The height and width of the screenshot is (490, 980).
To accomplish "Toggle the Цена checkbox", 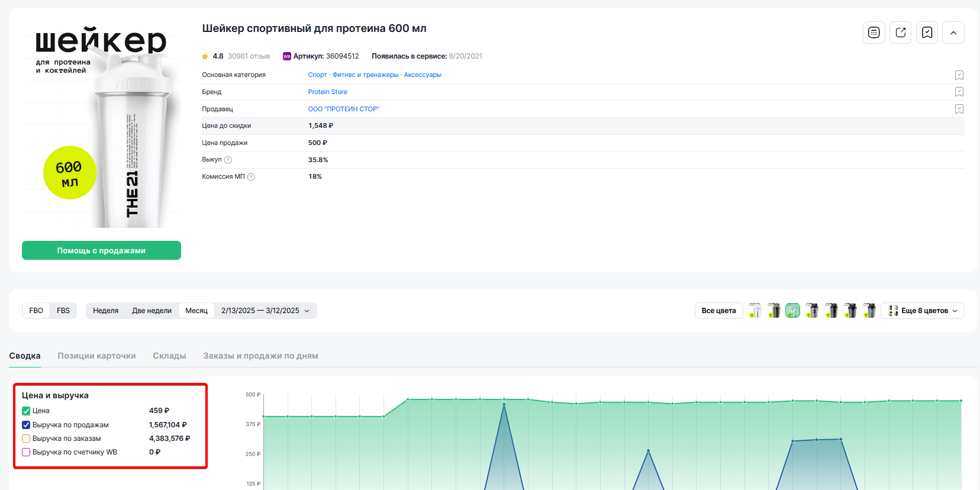I will pos(26,411).
